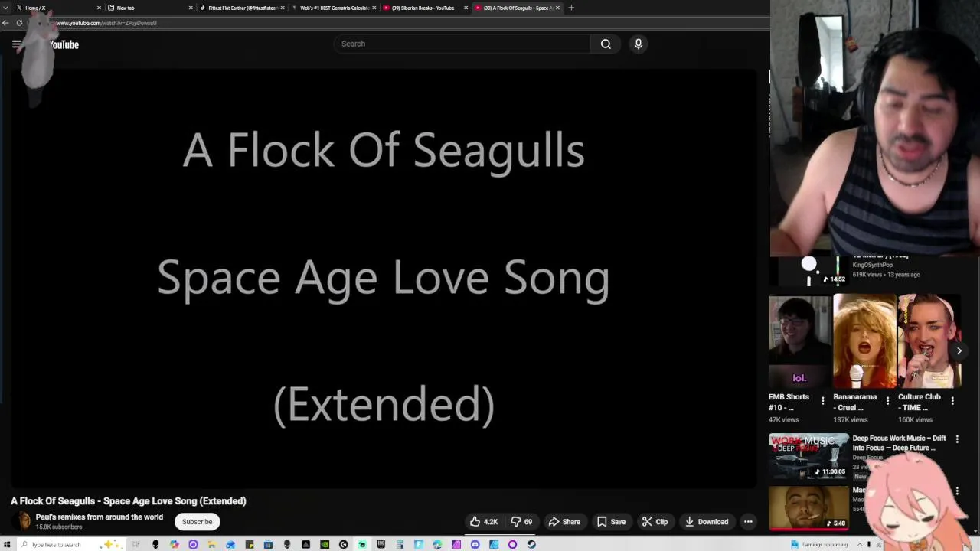Open Epic Games launcher from taskbar
Viewport: 980px width, 551px height.
(x=381, y=544)
